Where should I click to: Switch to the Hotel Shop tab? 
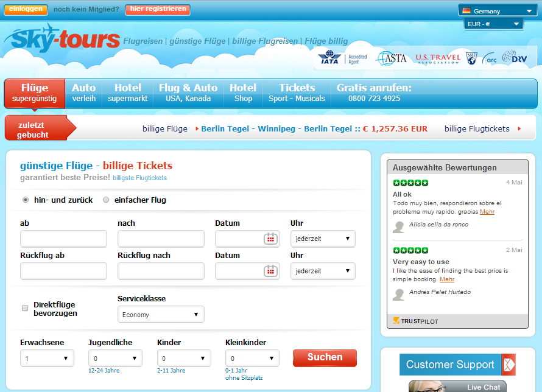(x=243, y=93)
